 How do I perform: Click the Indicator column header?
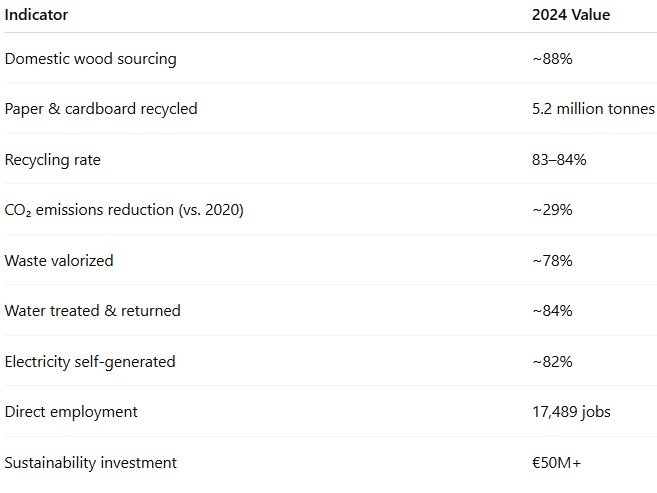37,15
